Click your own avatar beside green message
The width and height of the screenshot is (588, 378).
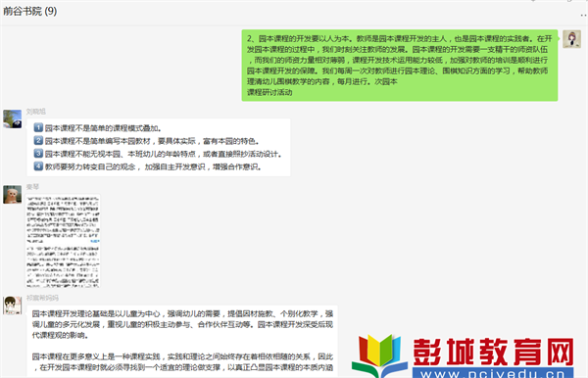572,39
